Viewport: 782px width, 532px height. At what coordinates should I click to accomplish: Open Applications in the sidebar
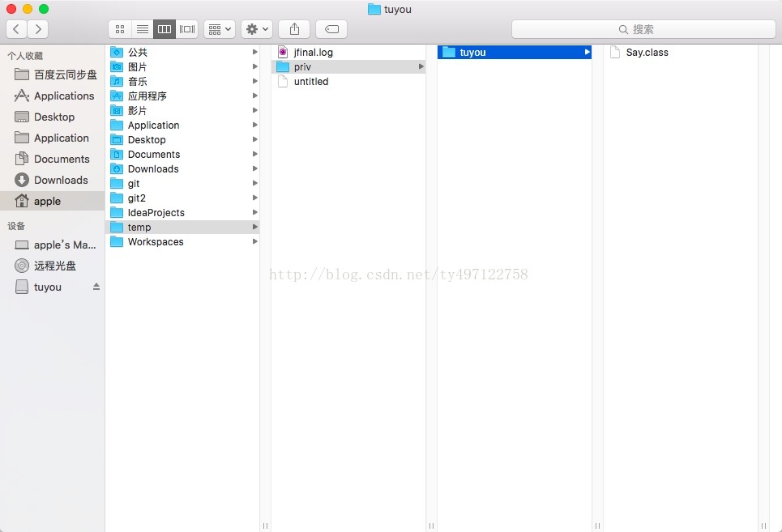[x=53, y=96]
